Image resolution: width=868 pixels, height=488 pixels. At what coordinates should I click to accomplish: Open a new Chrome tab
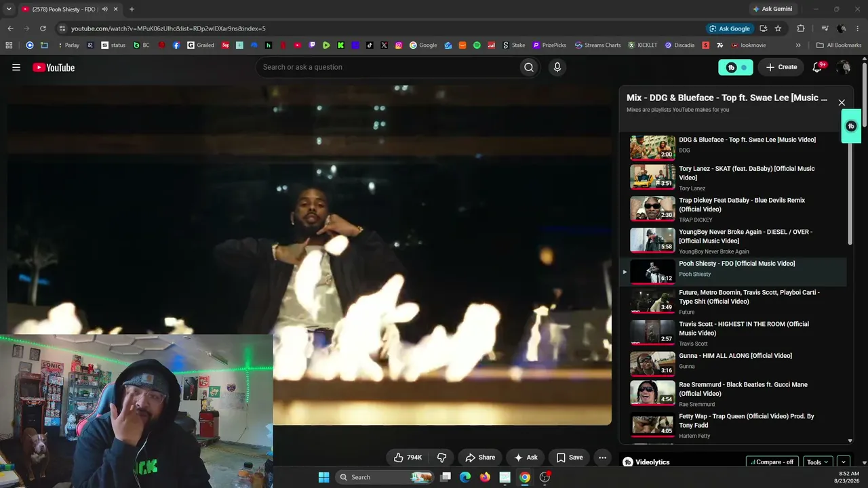pyautogui.click(x=132, y=9)
